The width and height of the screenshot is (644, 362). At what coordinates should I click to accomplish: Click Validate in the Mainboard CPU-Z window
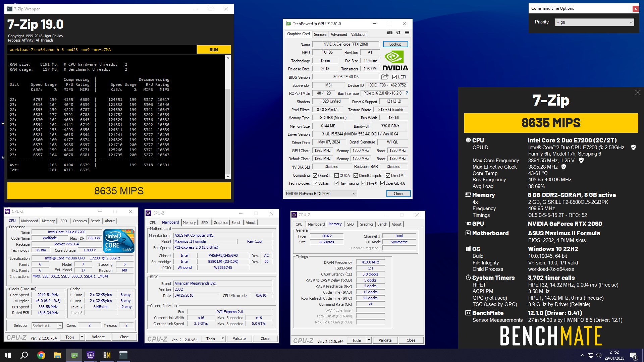point(239,339)
